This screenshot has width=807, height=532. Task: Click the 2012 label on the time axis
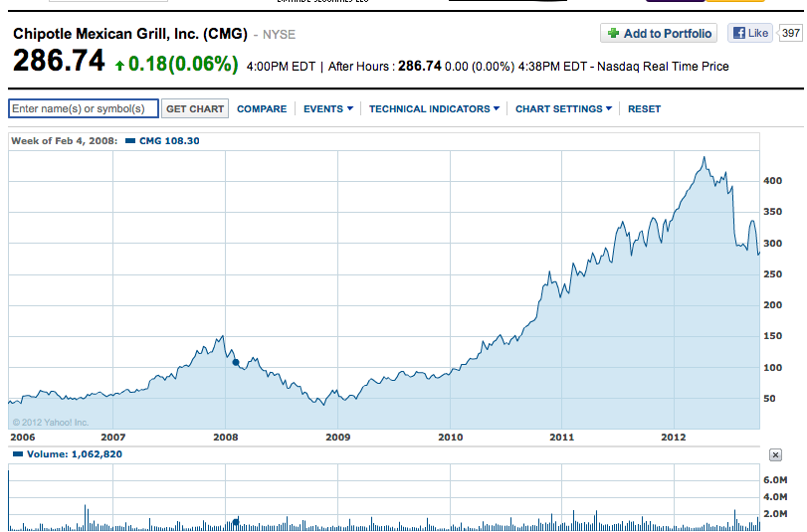674,438
